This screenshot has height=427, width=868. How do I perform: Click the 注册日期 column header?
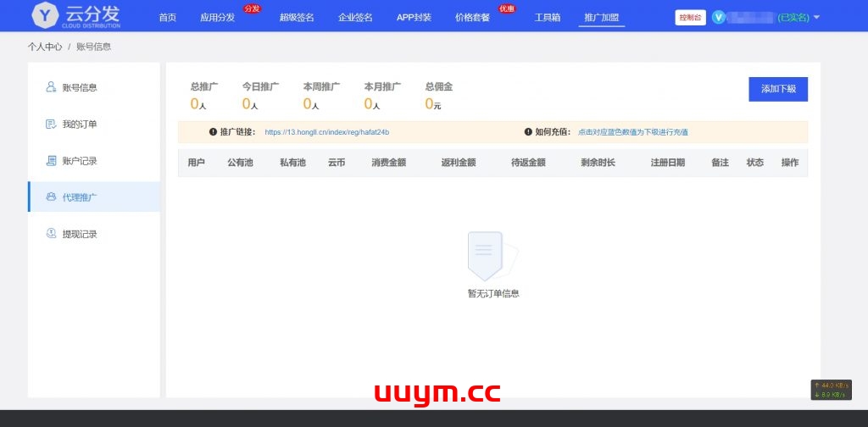click(667, 163)
